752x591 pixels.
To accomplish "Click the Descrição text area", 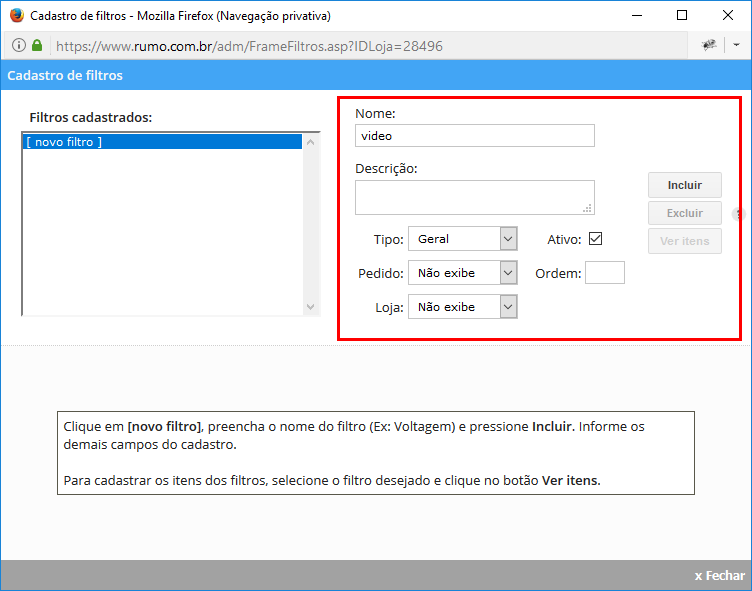I will pos(475,198).
